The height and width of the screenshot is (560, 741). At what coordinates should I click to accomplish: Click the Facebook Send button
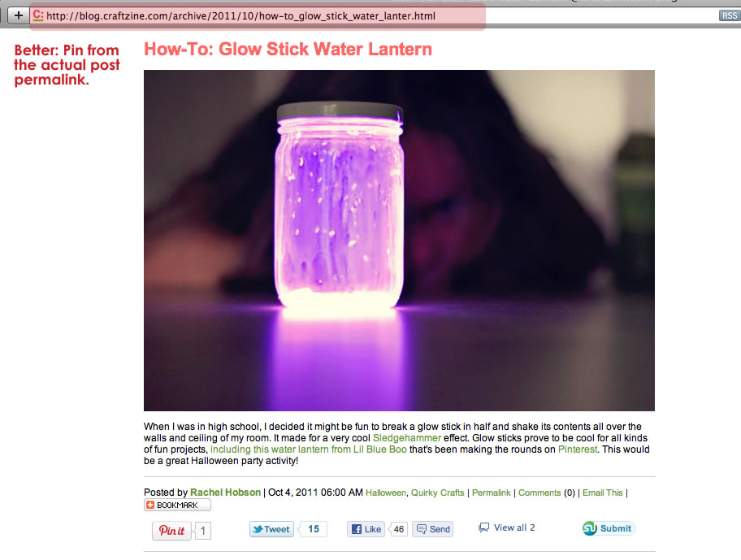[x=433, y=529]
